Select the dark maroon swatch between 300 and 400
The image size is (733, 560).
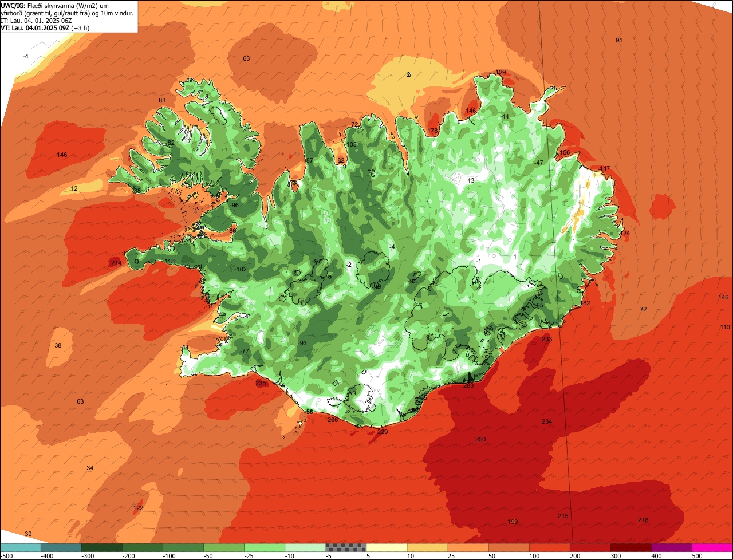630,547
